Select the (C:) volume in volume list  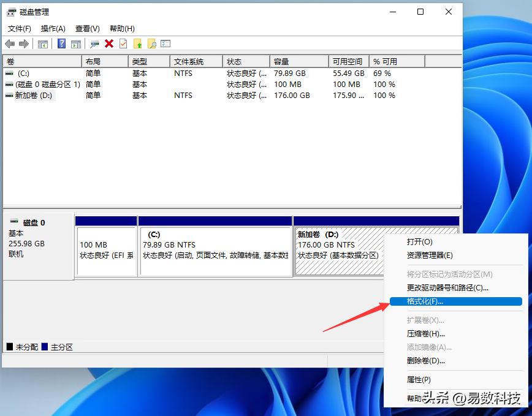[25, 73]
